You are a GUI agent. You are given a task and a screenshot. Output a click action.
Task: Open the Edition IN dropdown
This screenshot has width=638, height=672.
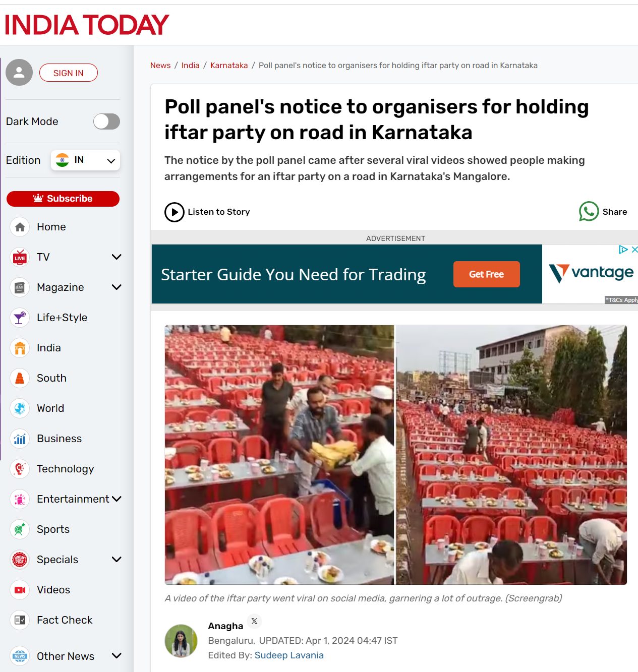click(85, 160)
